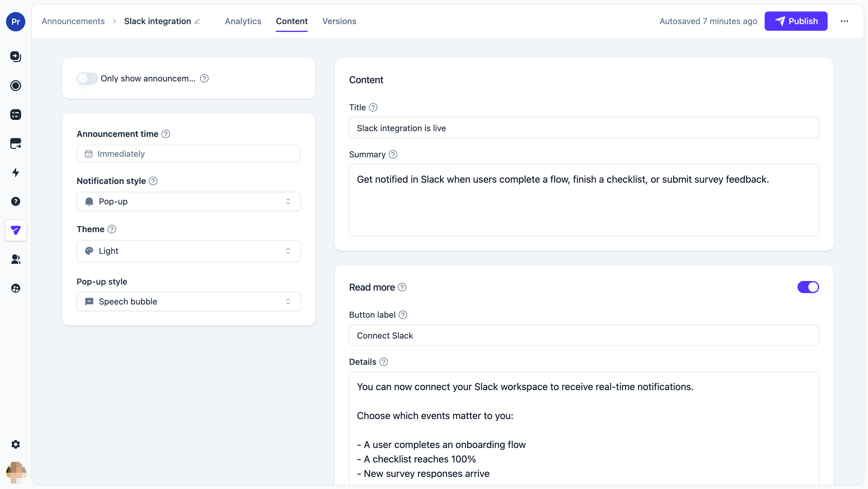Go back to Announcements breadcrumb
The width and height of the screenshot is (868, 489).
click(73, 21)
